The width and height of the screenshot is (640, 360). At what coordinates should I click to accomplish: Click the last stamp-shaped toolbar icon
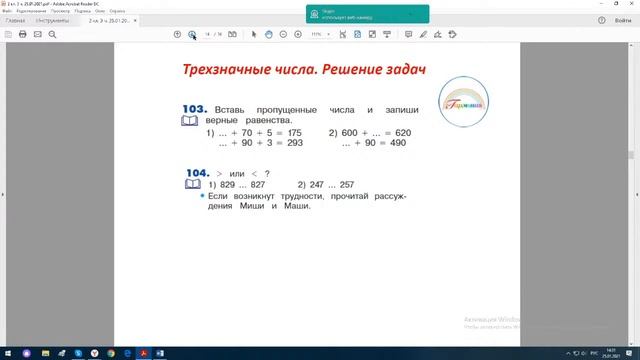click(452, 34)
